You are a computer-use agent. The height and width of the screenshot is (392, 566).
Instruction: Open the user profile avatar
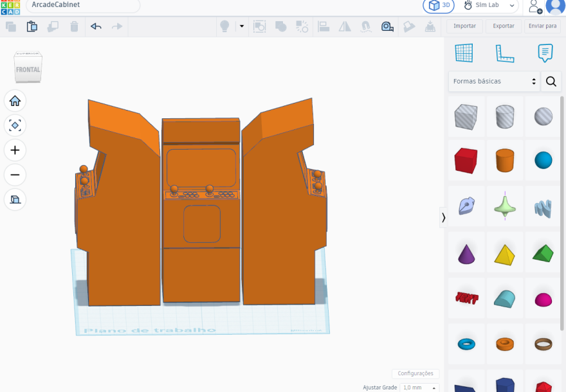(555, 6)
